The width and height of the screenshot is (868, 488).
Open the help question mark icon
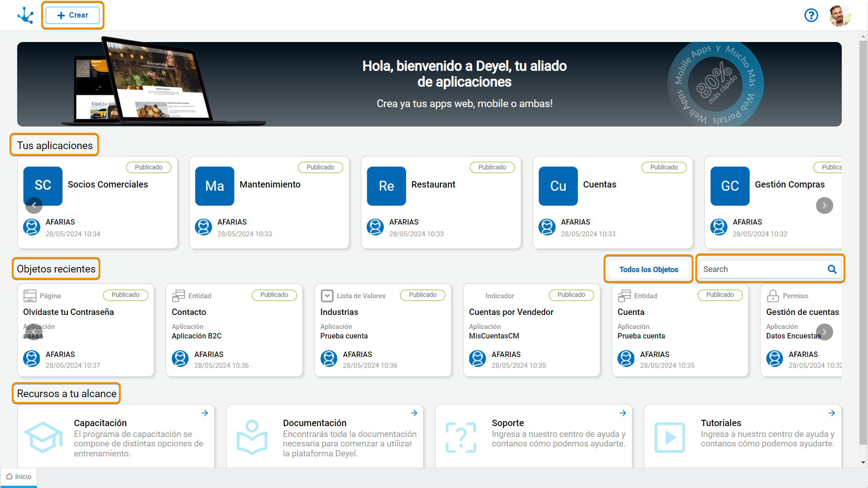point(811,15)
